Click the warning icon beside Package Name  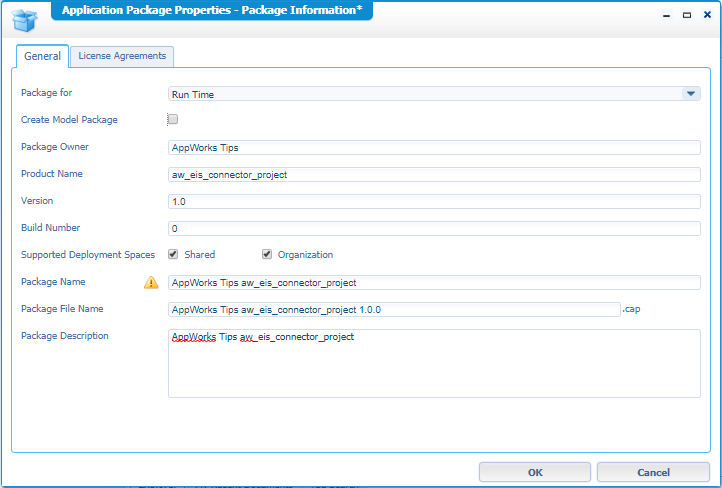coord(151,283)
